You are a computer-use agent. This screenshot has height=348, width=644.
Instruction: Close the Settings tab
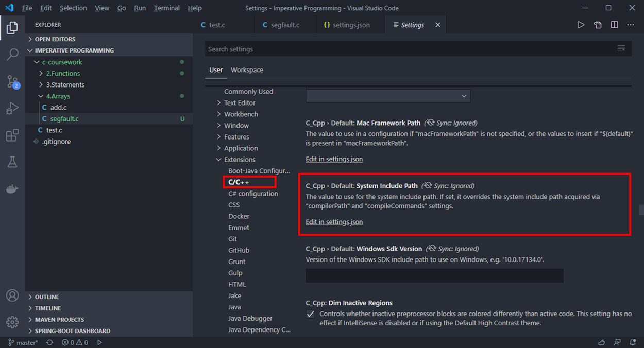click(438, 25)
